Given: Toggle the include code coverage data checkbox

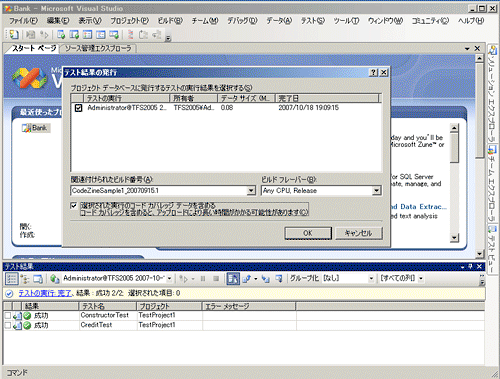Looking at the screenshot, I should tap(74, 206).
